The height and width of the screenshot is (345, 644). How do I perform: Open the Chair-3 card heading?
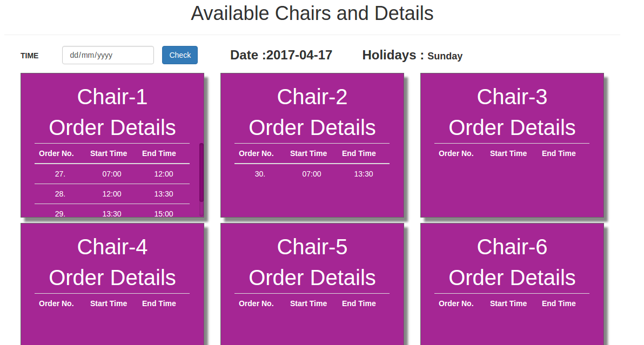[x=512, y=97]
